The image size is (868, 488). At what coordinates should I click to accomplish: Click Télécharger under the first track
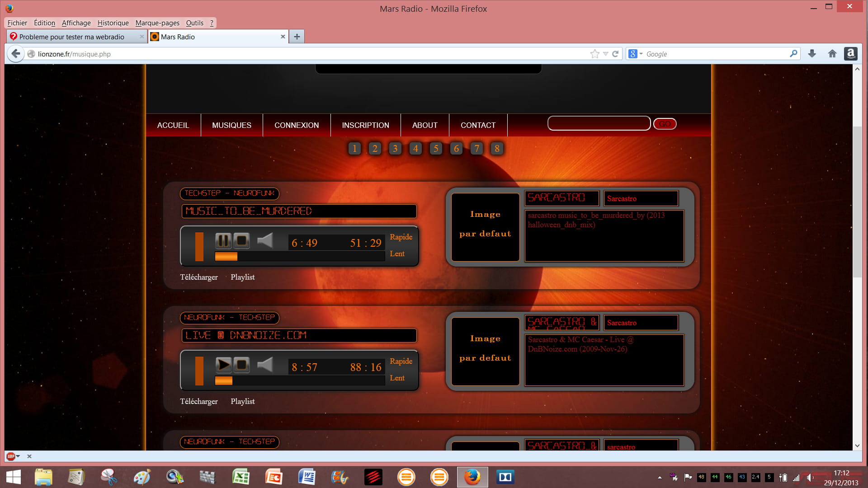199,277
